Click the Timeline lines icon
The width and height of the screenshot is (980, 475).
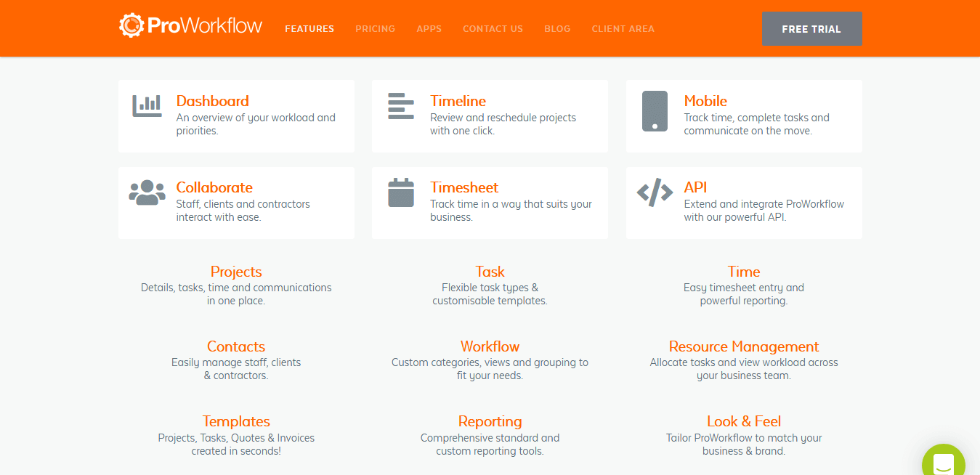click(400, 106)
